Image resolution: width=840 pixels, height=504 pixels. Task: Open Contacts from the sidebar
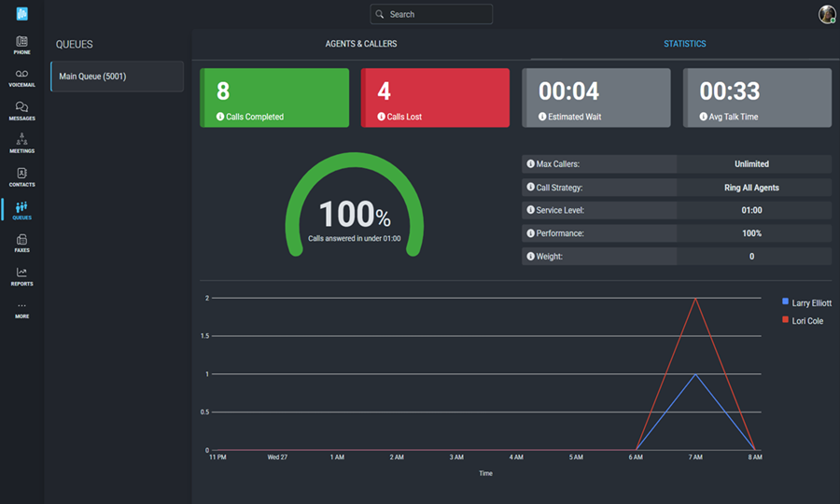[x=21, y=176]
